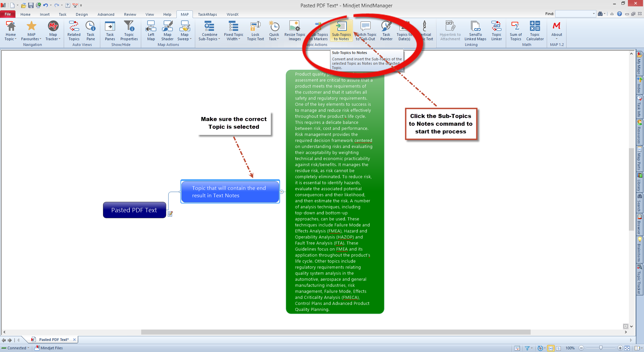Image resolution: width=644 pixels, height=352 pixels.
Task: Select the Pasted PDF Text central topic
Action: 134,210
